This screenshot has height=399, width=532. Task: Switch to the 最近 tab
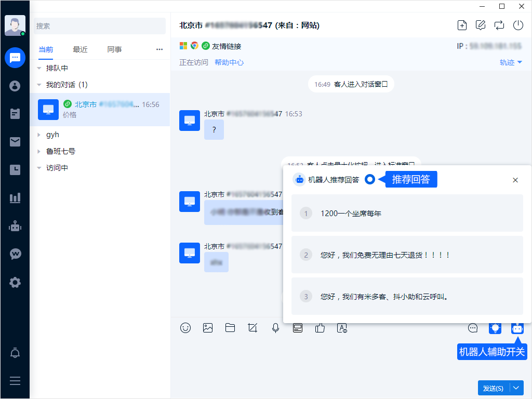coord(80,49)
